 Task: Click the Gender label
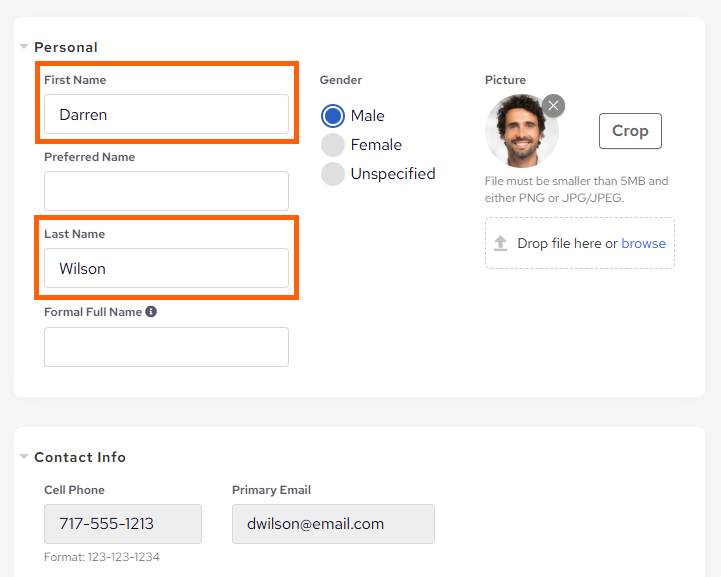click(341, 80)
